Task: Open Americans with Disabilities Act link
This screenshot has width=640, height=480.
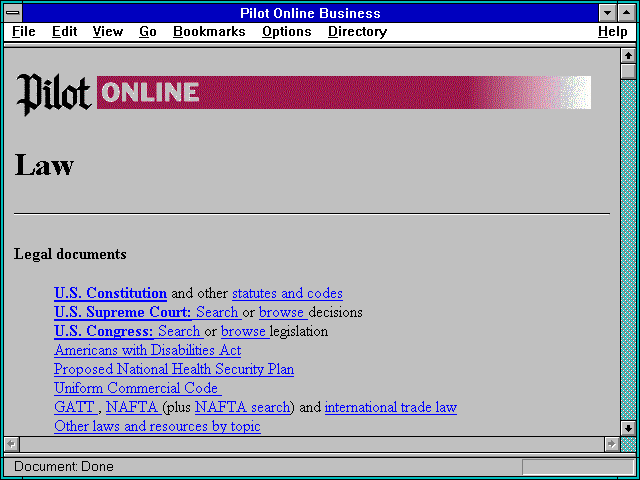Action: pos(147,350)
